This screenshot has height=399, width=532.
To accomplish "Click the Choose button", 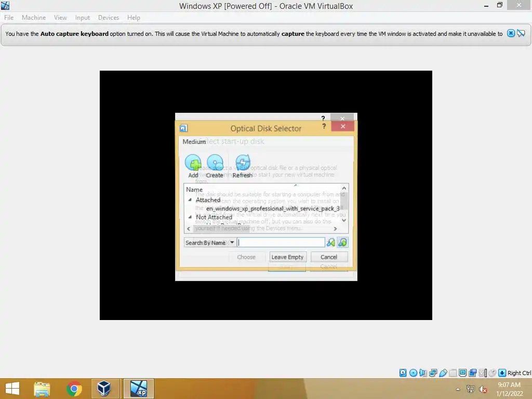I will click(246, 257).
